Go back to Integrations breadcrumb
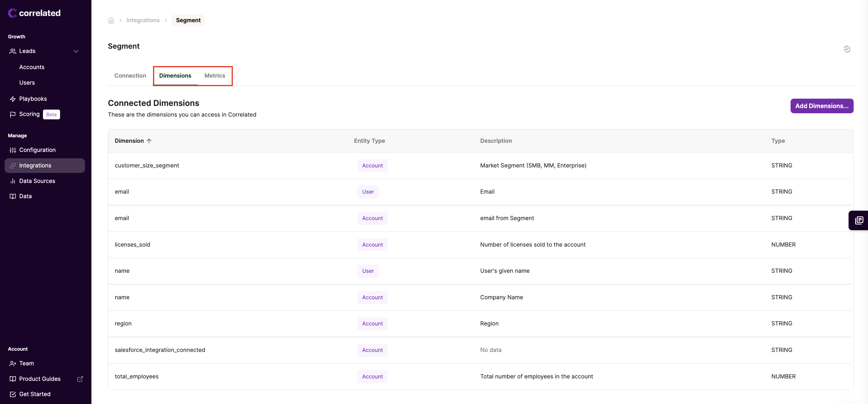 [x=143, y=20]
